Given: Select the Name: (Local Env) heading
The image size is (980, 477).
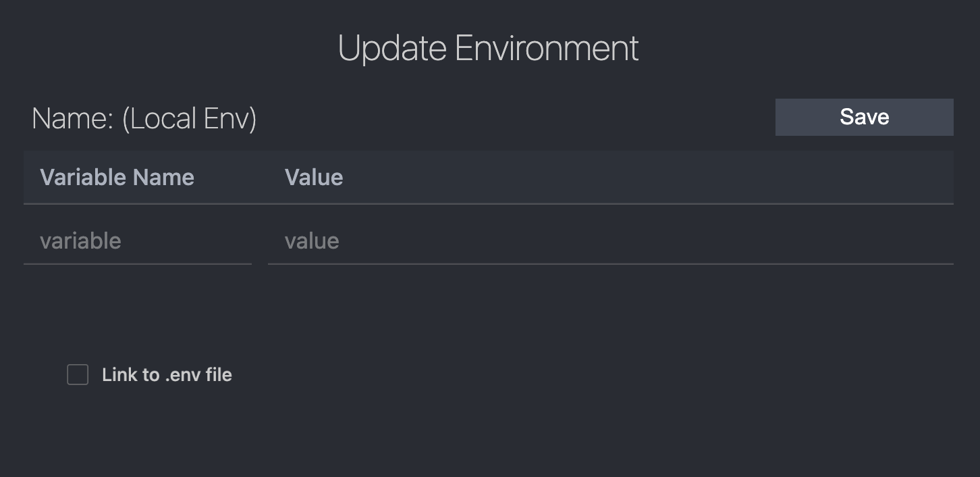Looking at the screenshot, I should [x=143, y=118].
